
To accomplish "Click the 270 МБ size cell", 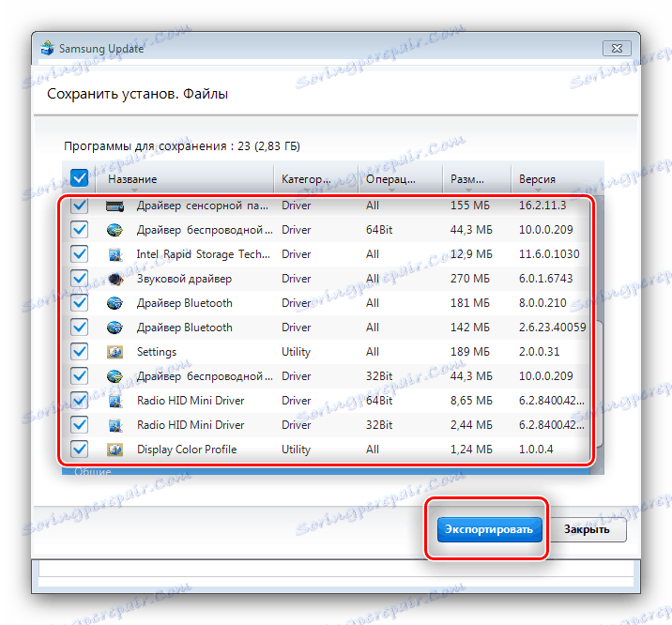I will click(x=469, y=279).
